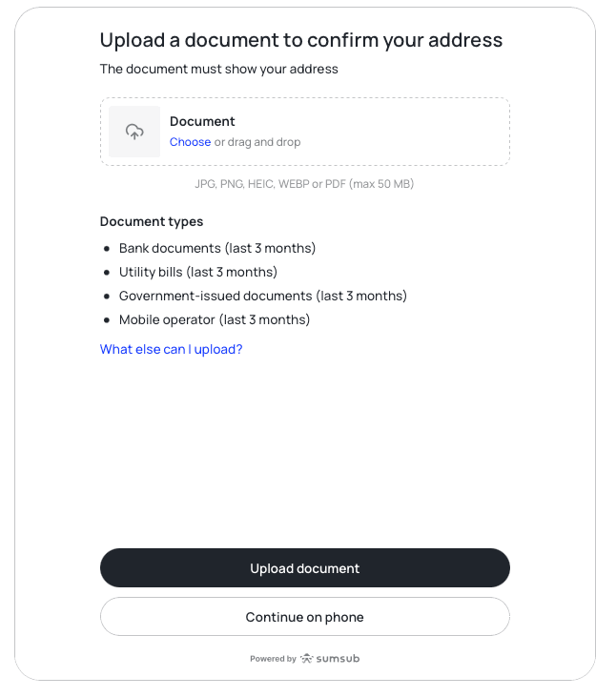Click the Sumsub logo icon
Viewport: 616px width, 697px height.
306,658
